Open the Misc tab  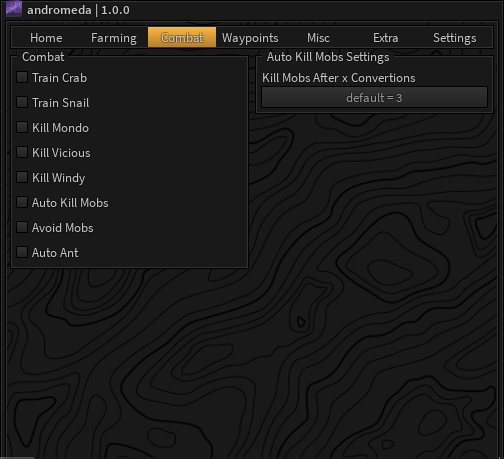(318, 38)
